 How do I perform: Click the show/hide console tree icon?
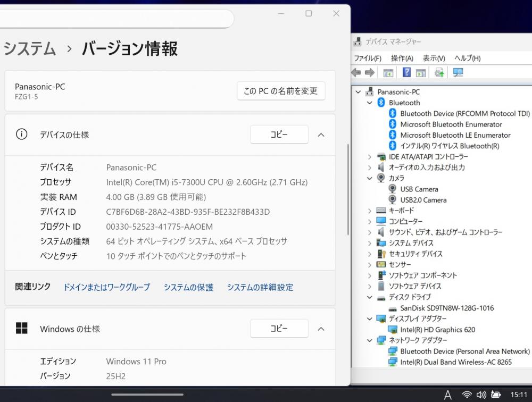coord(388,72)
